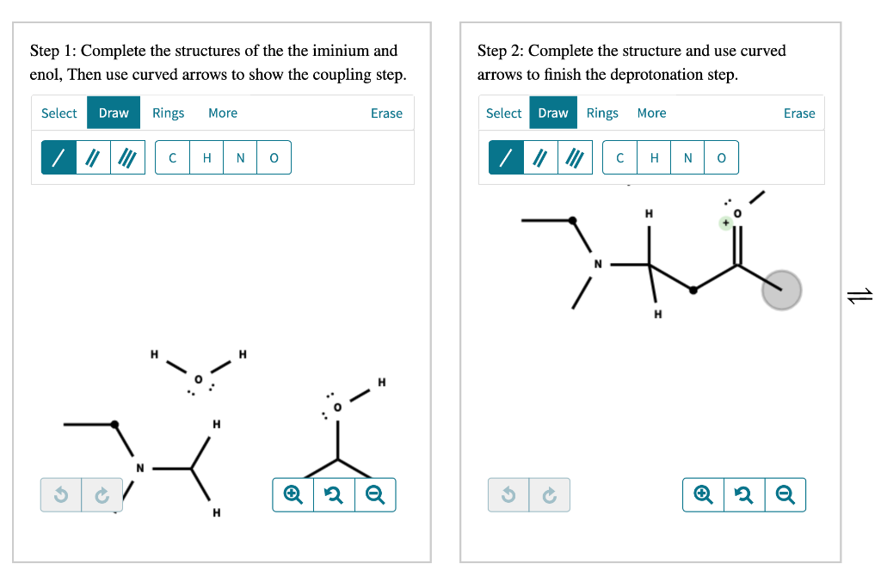This screenshot has width=881, height=588.
Task: Open the Rings menu in Step 2
Action: coord(602,113)
